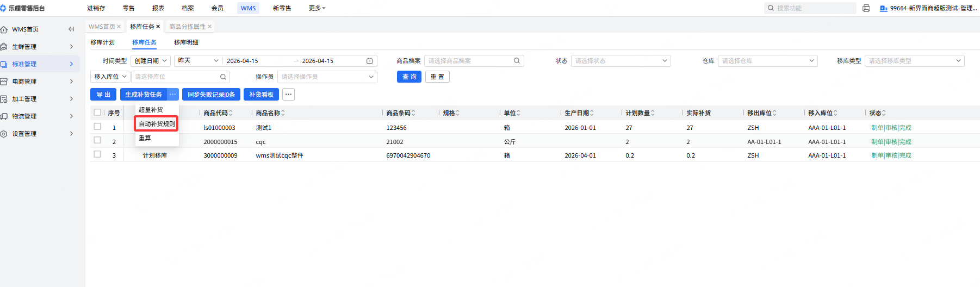The image size is (980, 287).
Task: Click the 查询 query button
Action: pyautogui.click(x=409, y=77)
